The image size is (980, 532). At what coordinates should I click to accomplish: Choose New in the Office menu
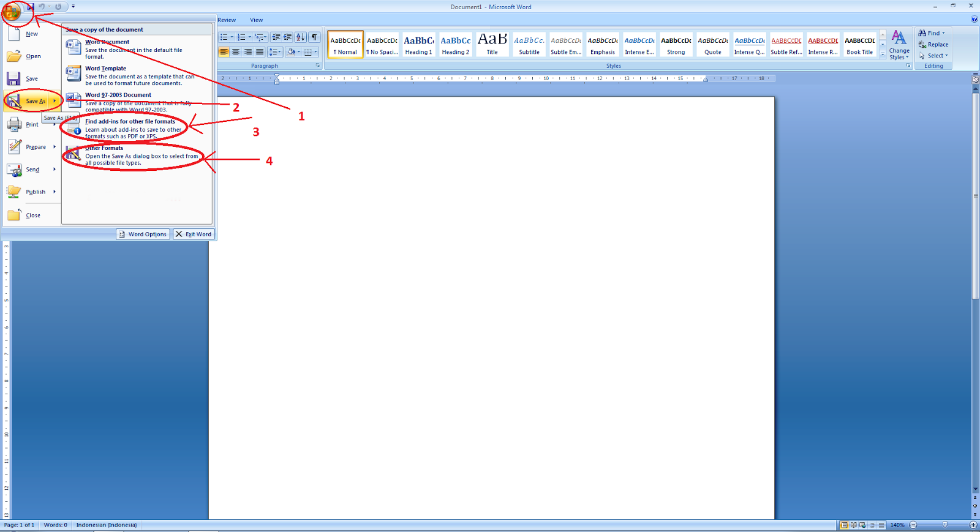click(x=32, y=34)
